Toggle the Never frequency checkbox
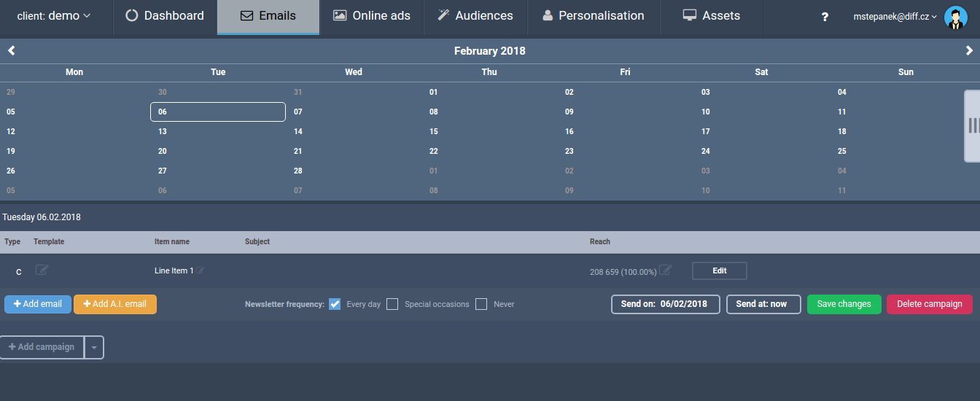Viewport: 980px width, 401px height. click(481, 304)
